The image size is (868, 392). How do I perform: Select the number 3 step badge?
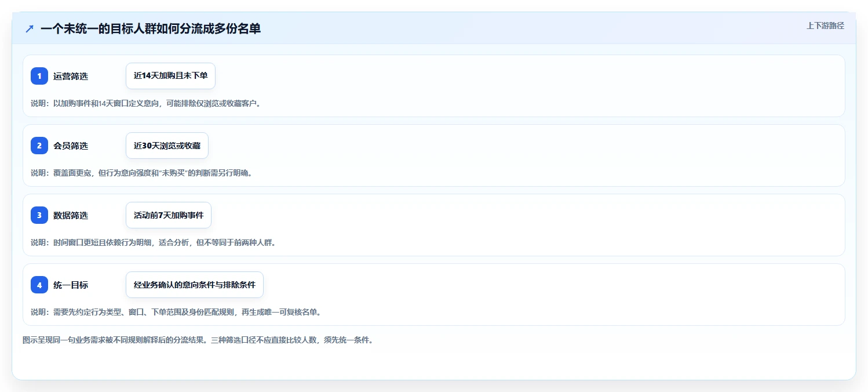[x=39, y=215]
